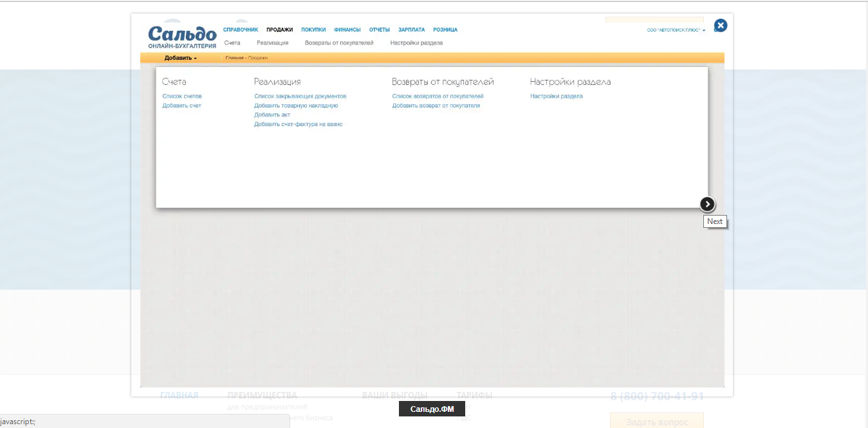This screenshot has height=428, width=868.
Task: Open the Розница menu
Action: (x=445, y=30)
